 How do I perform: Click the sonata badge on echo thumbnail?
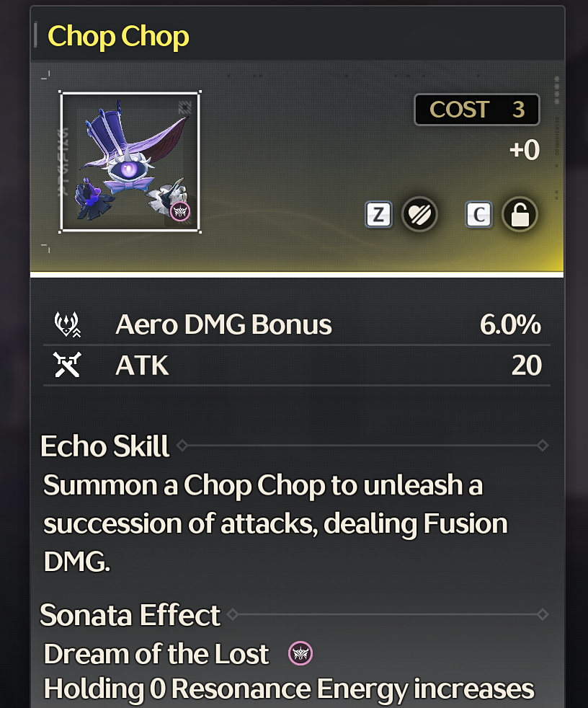pyautogui.click(x=180, y=211)
